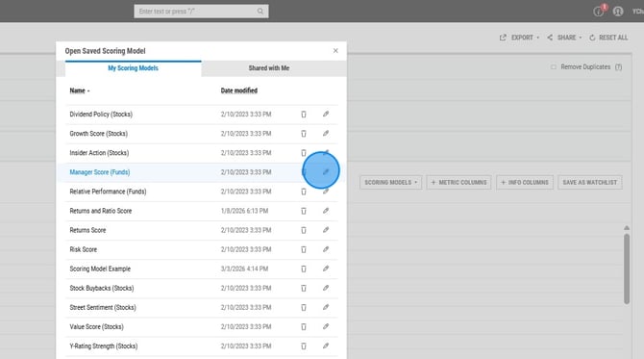This screenshot has height=359, width=644.
Task: Open the notifications info icon
Action: tap(599, 12)
